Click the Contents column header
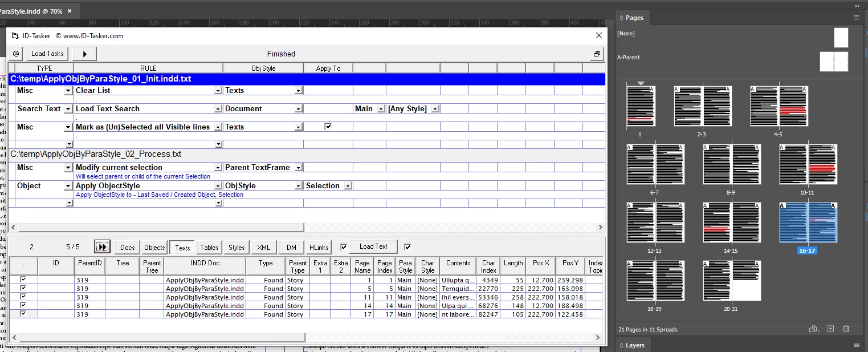Viewport: 868px width, 352px height. (x=458, y=266)
